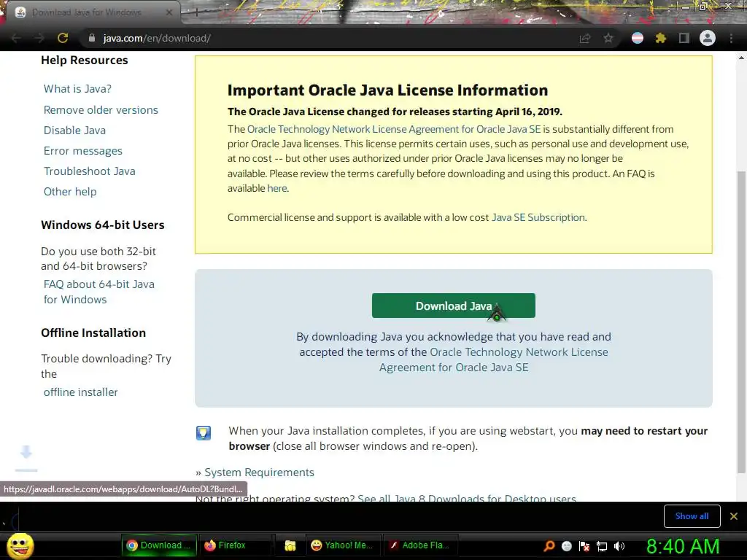Image resolution: width=747 pixels, height=560 pixels.
Task: Click the magnifier icon in system tray
Action: (549, 546)
